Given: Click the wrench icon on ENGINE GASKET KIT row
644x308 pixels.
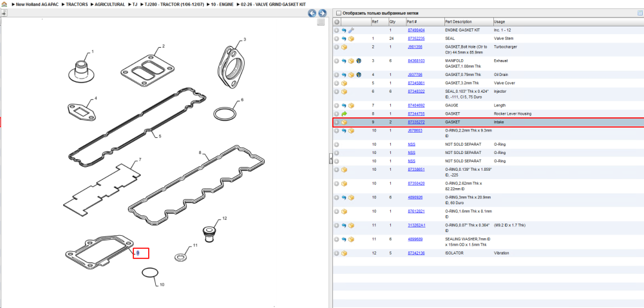Looking at the screenshot, I should pyautogui.click(x=351, y=30).
